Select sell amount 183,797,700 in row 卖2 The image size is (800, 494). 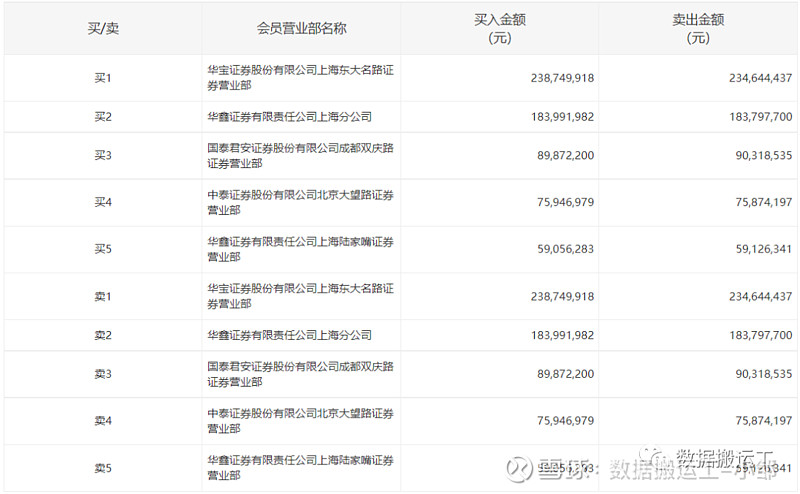pyautogui.click(x=761, y=335)
